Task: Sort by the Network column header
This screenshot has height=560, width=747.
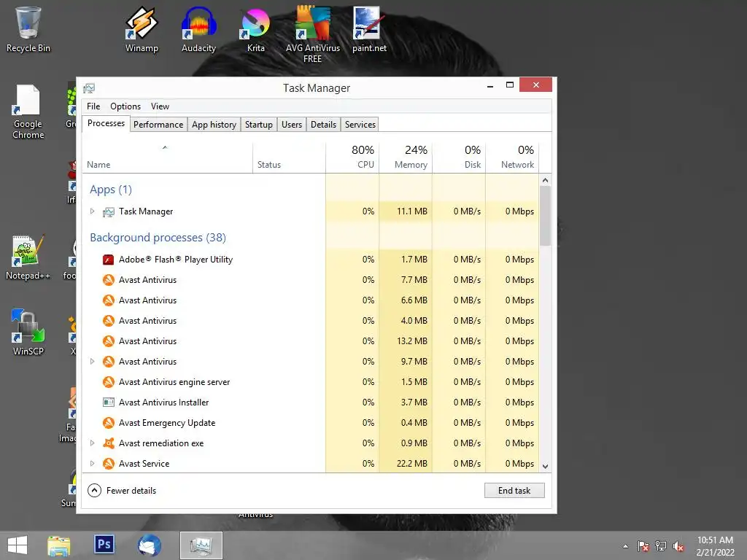Action: coord(512,158)
